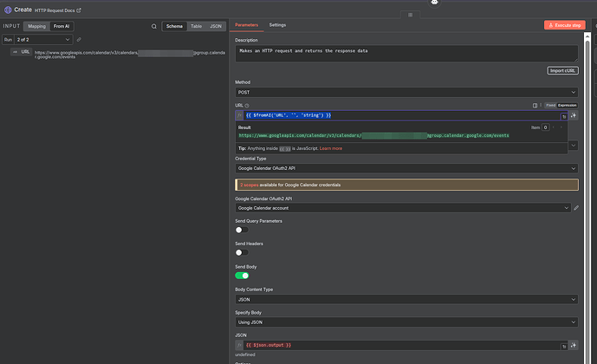Click the AI sparkle icon on the URL field
This screenshot has width=597, height=364.
574,115
